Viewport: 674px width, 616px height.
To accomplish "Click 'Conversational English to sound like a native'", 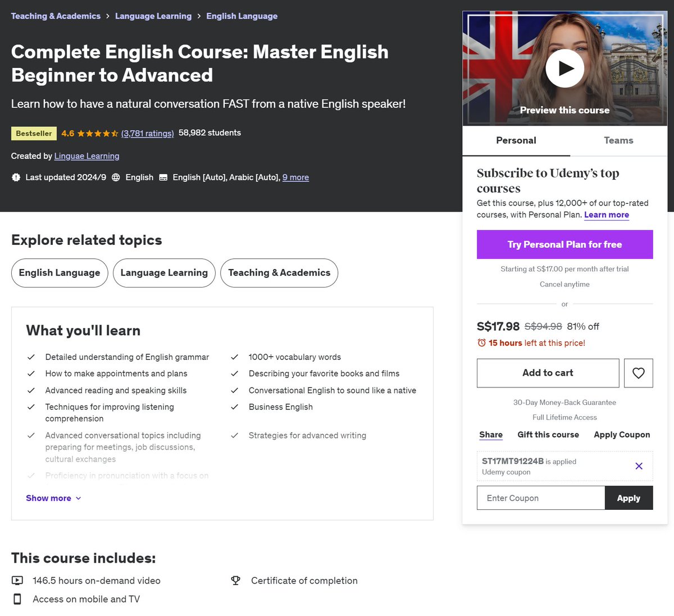I will (x=333, y=390).
